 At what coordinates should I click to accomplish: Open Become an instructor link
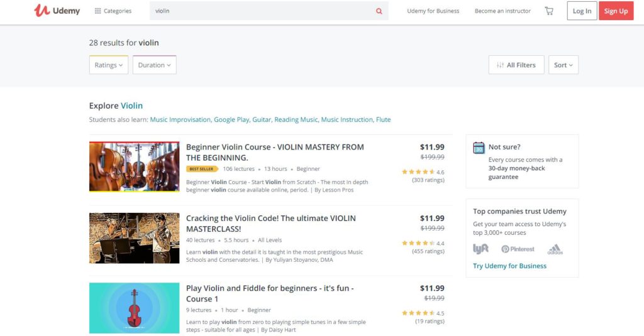point(502,11)
